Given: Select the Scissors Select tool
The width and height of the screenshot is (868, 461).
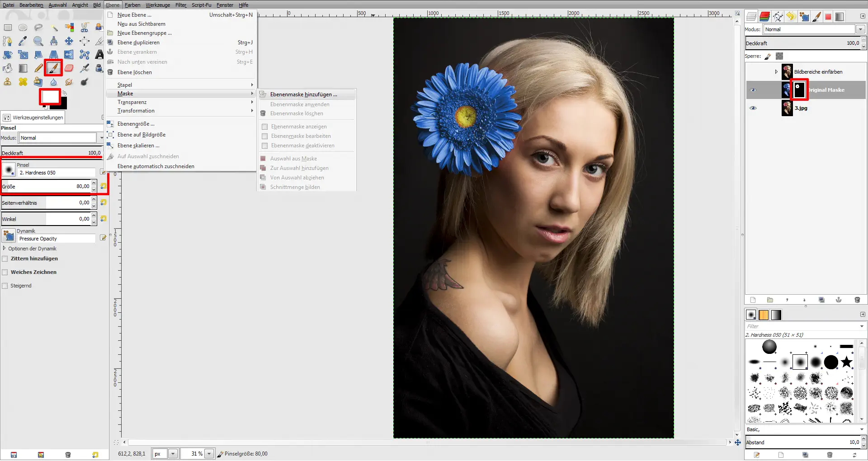Looking at the screenshot, I should [x=85, y=27].
